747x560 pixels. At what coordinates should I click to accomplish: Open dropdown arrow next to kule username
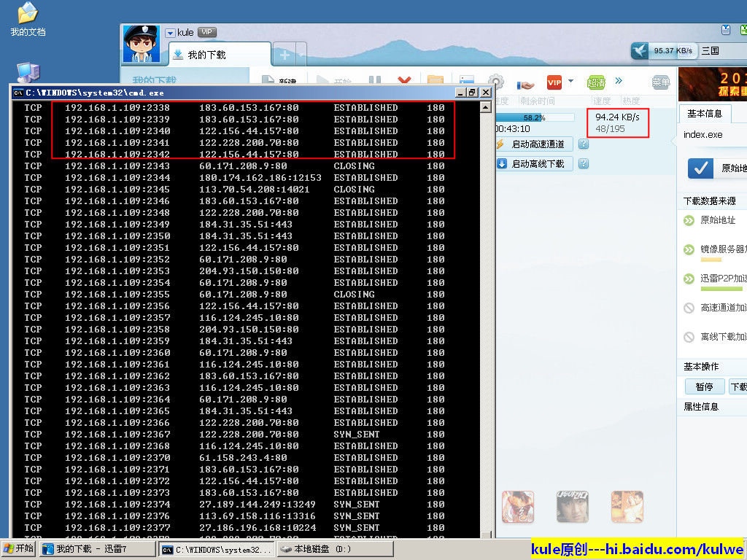170,33
